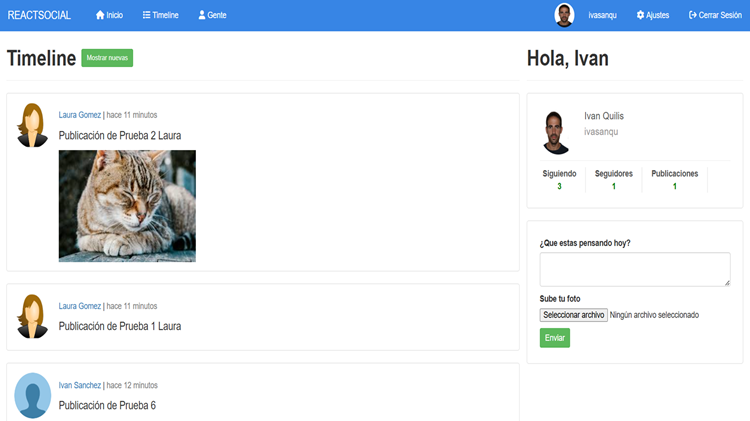This screenshot has width=750, height=421.
Task: Click the list icon beside Timeline
Action: (x=147, y=16)
